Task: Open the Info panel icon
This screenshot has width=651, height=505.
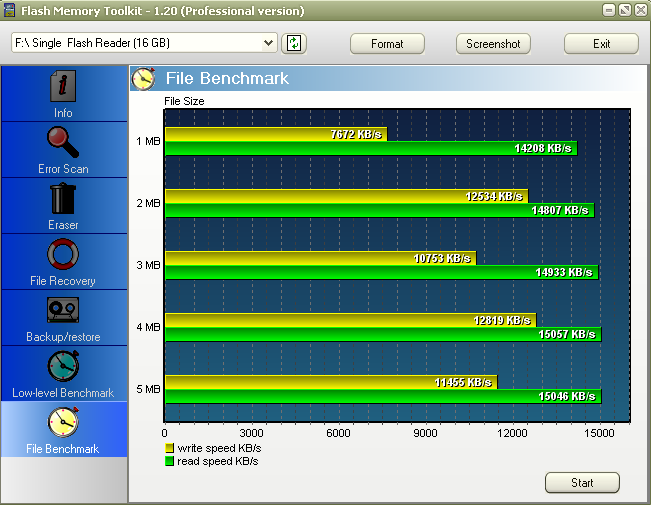Action: 63,86
